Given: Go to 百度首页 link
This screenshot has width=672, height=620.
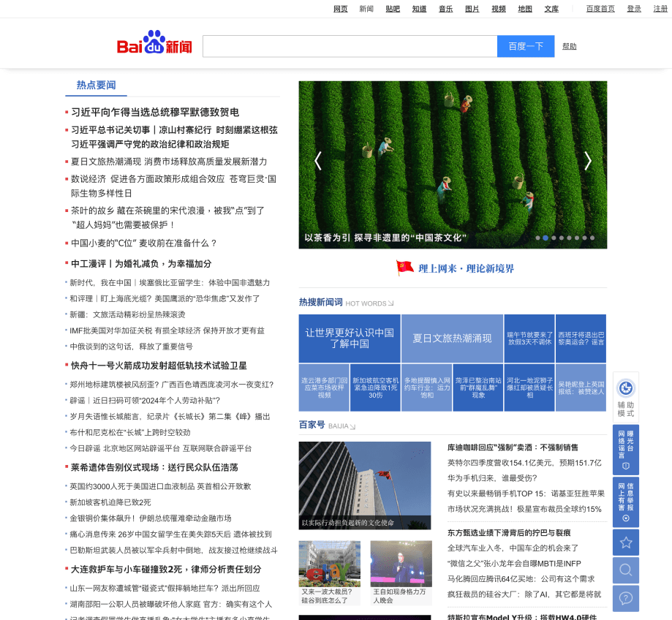Looking at the screenshot, I should click(600, 9).
